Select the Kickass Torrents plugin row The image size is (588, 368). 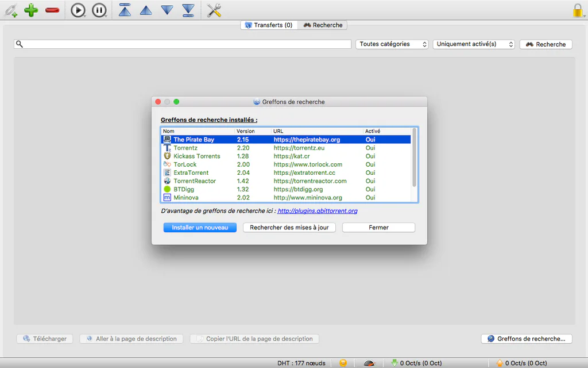coord(286,156)
